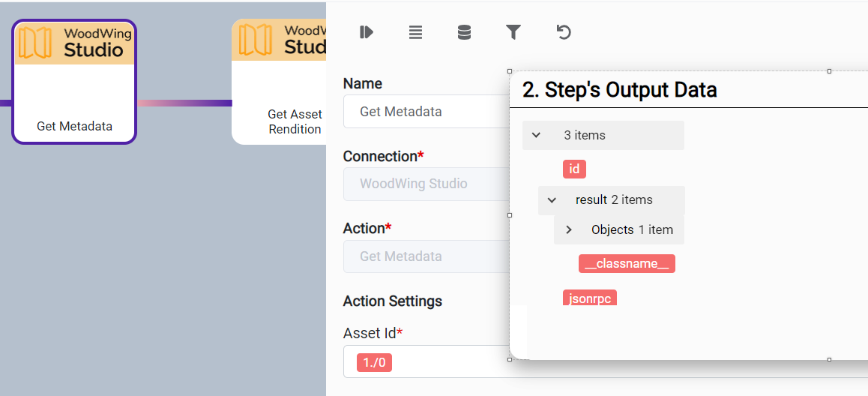The image size is (868, 396).
Task: Click the '1./0' tag in Asset Id
Action: click(x=374, y=363)
